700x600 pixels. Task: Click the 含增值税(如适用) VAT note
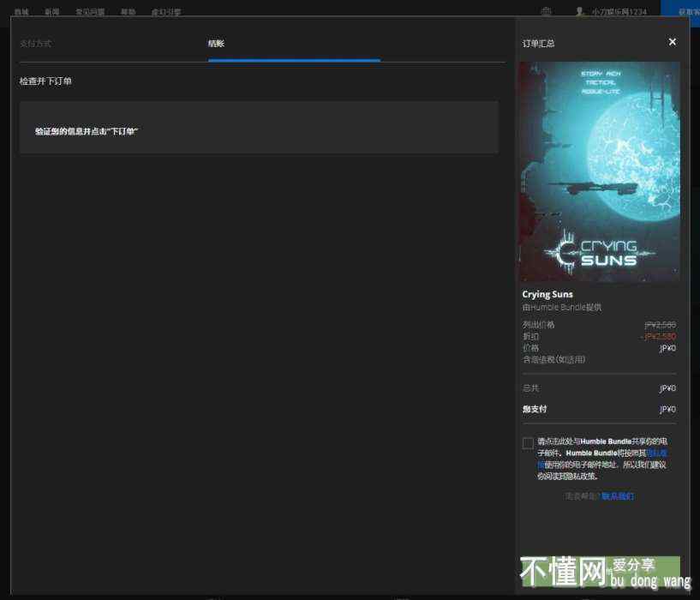coord(554,360)
